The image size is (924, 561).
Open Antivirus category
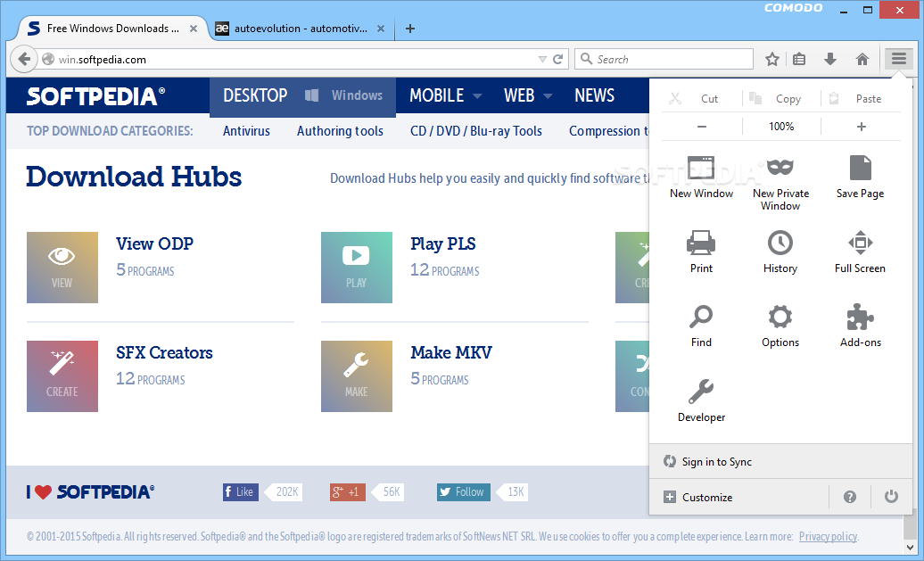point(246,131)
